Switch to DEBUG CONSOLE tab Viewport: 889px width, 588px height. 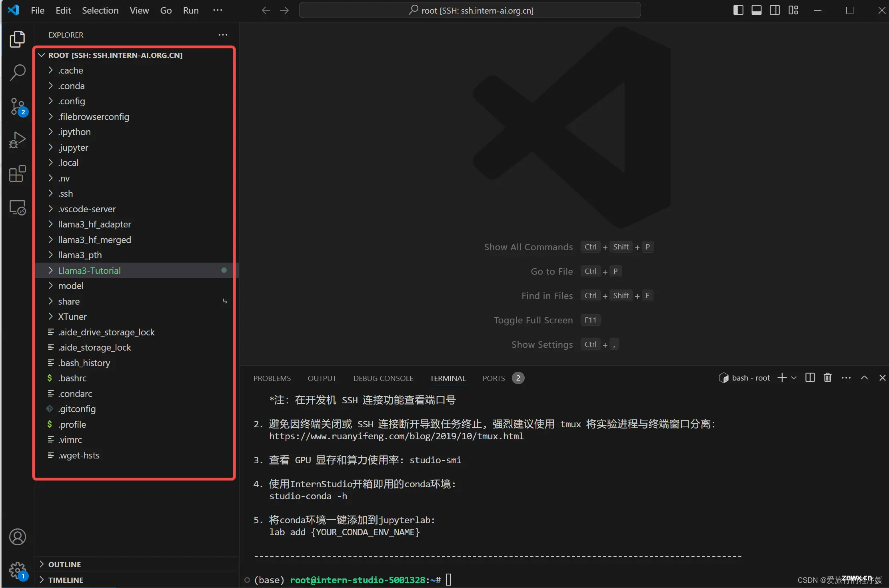(x=383, y=378)
